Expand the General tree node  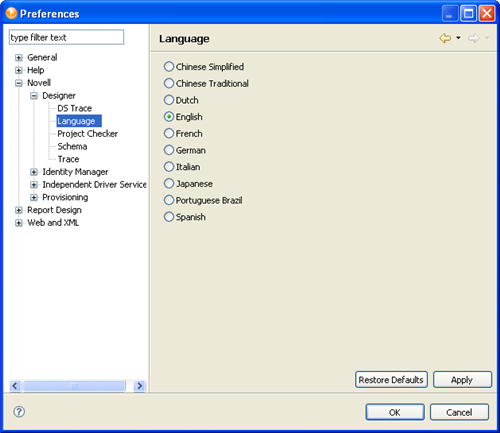pos(19,57)
